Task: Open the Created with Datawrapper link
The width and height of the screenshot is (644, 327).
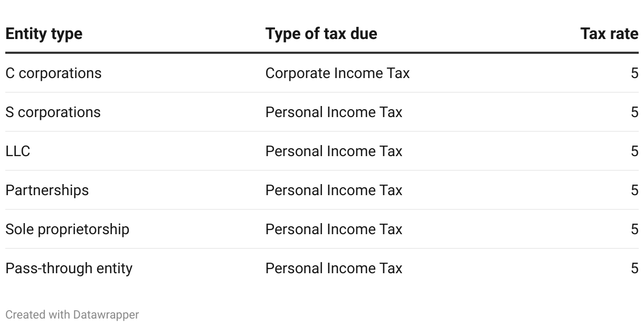Action: point(72,314)
